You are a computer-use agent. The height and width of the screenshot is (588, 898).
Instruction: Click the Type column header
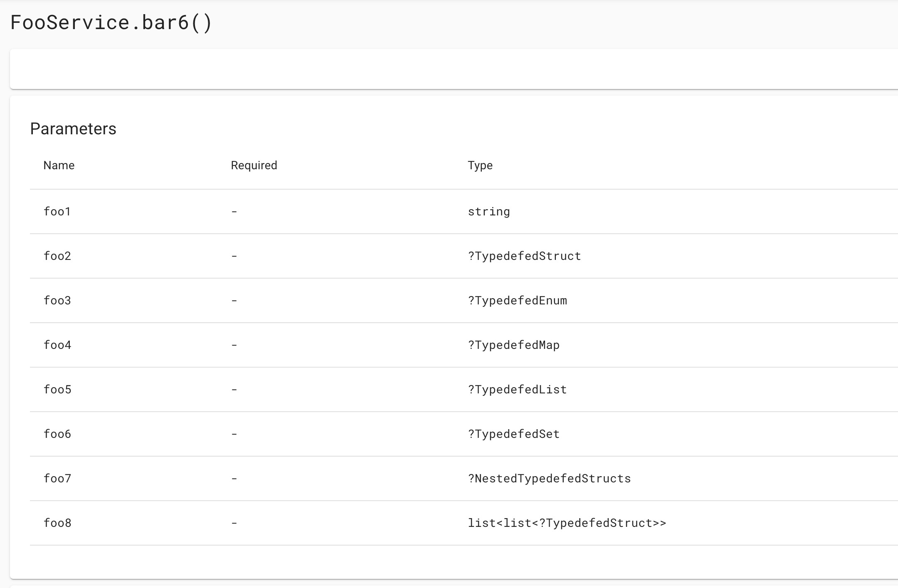[480, 166]
